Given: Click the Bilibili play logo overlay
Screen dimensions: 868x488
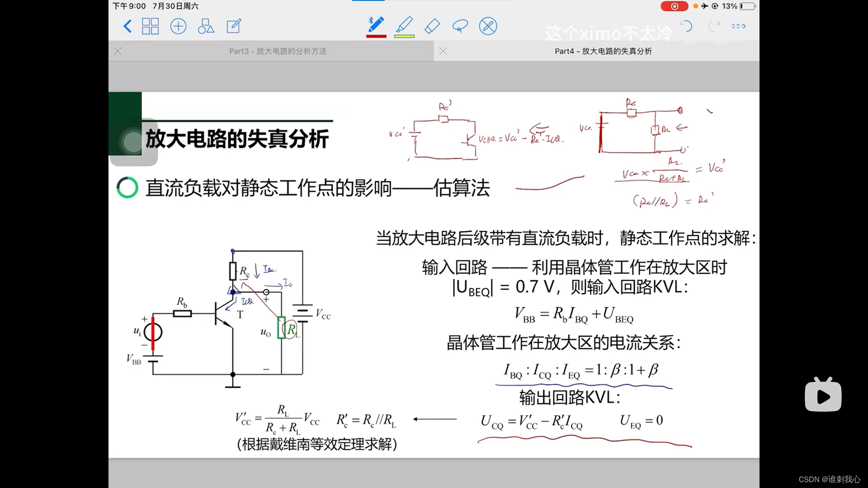Looking at the screenshot, I should coord(823,395).
